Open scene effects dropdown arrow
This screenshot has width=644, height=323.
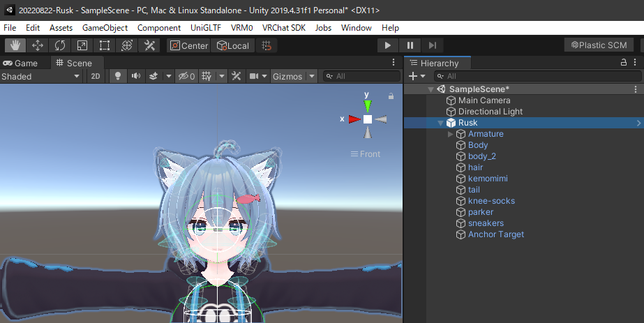click(x=168, y=76)
